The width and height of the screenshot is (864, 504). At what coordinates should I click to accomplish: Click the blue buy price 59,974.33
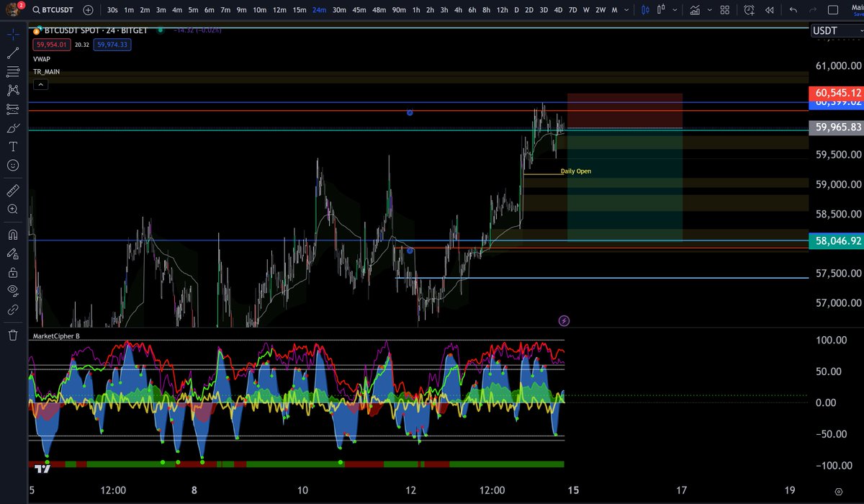112,45
